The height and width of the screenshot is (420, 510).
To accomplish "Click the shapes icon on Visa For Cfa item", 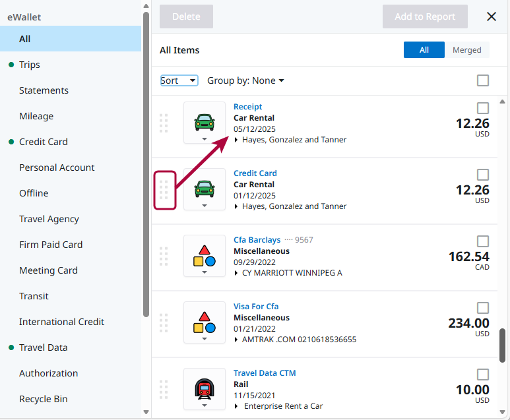I will coord(205,322).
